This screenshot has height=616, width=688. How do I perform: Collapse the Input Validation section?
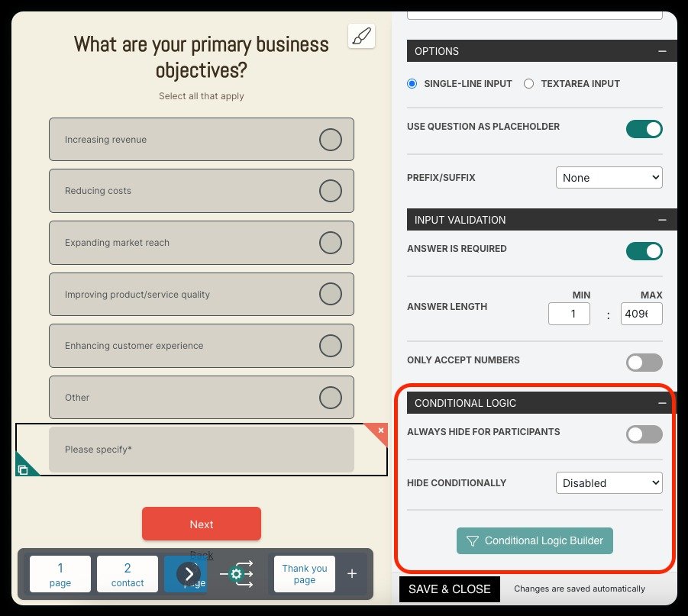[662, 220]
